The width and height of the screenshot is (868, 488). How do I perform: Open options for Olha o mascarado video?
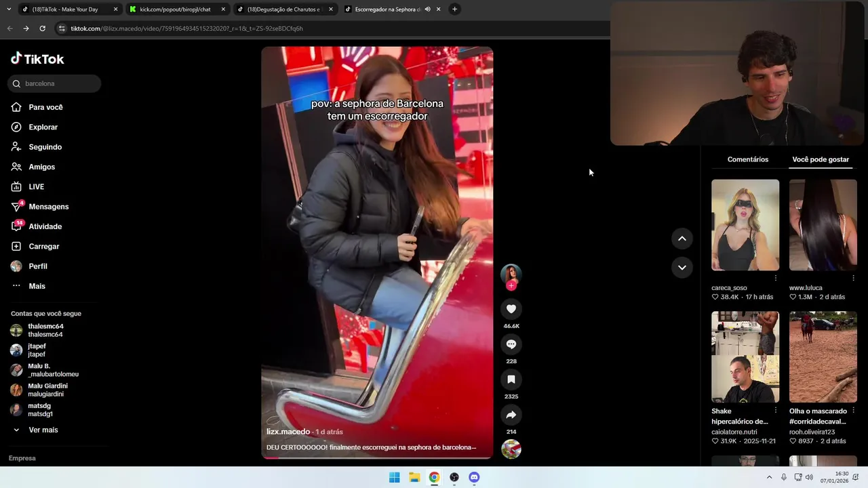pyautogui.click(x=853, y=411)
